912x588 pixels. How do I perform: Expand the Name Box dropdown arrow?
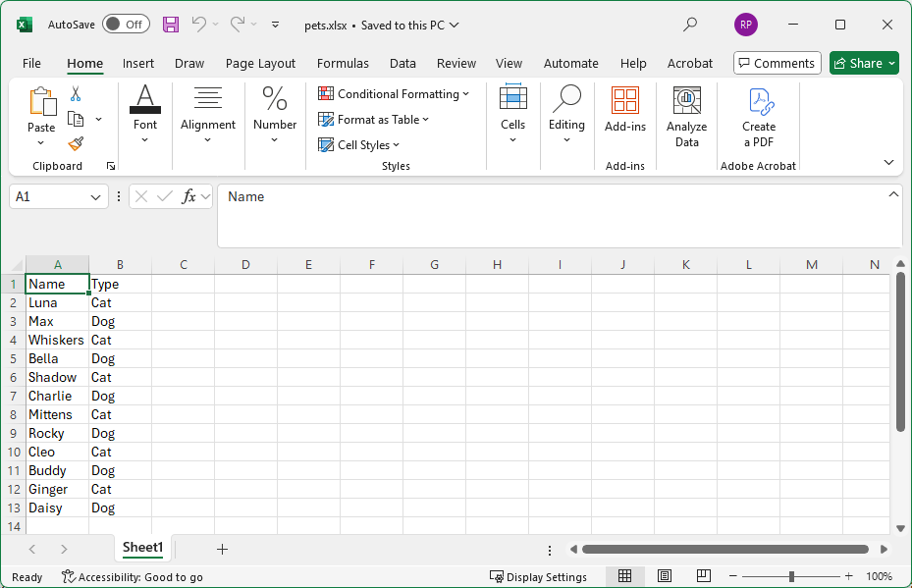point(95,197)
